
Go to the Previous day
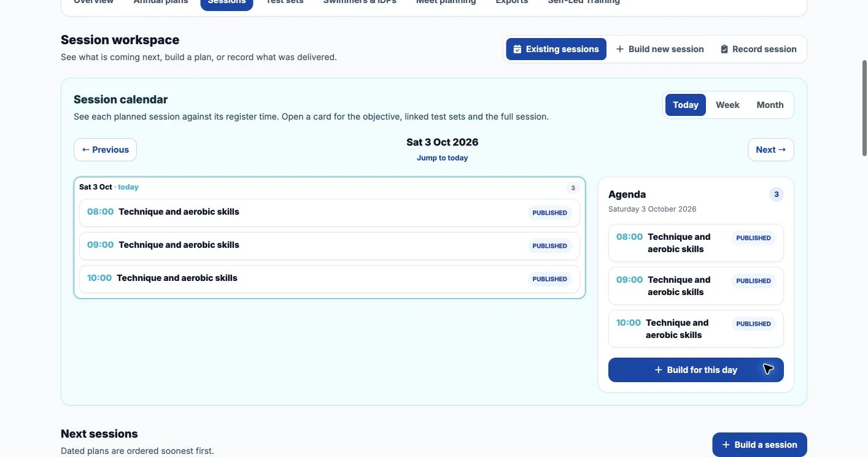(105, 150)
